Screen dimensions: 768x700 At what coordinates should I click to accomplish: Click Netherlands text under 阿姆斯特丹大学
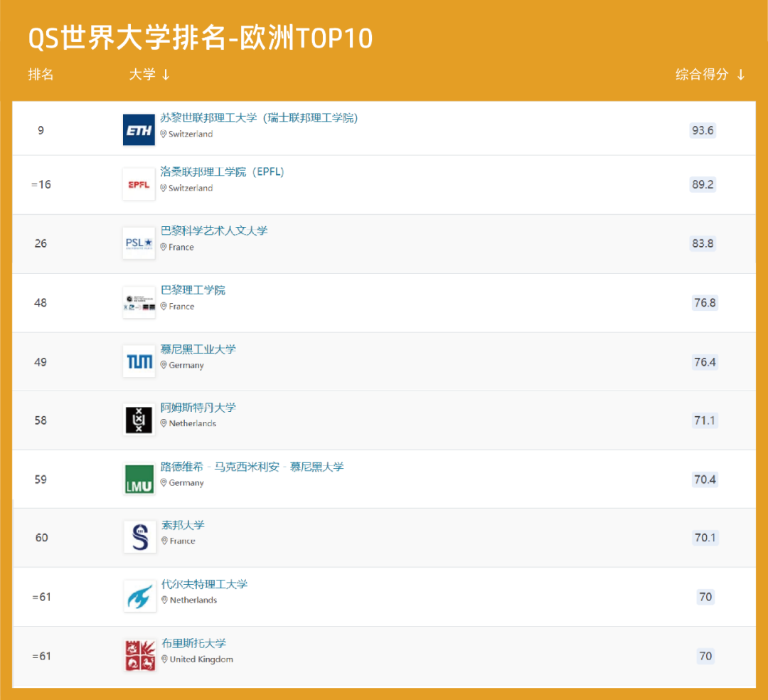[193, 423]
